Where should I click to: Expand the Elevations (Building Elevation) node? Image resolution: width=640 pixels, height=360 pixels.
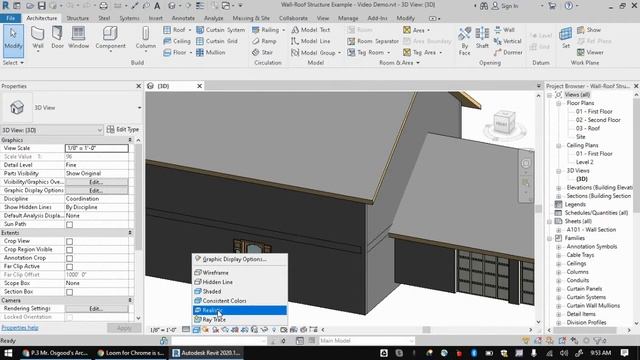pos(559,188)
